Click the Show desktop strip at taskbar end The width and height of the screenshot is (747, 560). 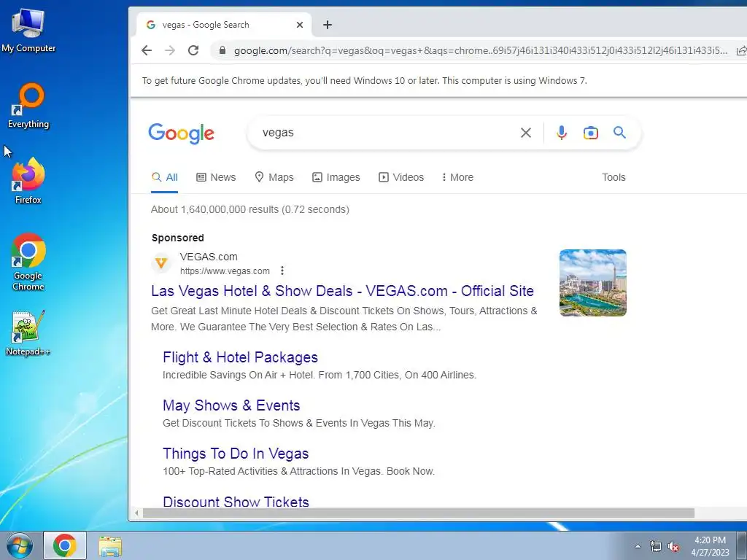pyautogui.click(x=743, y=545)
